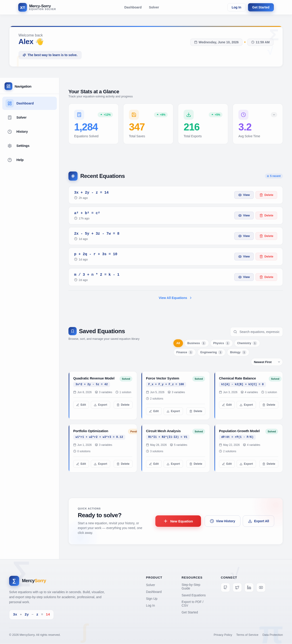View equation p + 2q - r + 3s = 10
The height and width of the screenshot is (644, 292).
coord(244,257)
